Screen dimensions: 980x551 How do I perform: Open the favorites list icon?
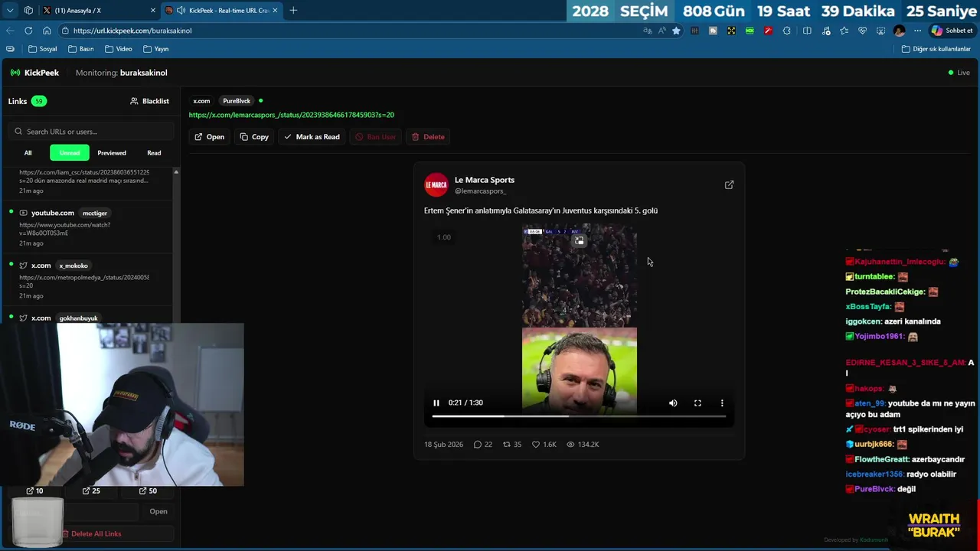click(844, 31)
